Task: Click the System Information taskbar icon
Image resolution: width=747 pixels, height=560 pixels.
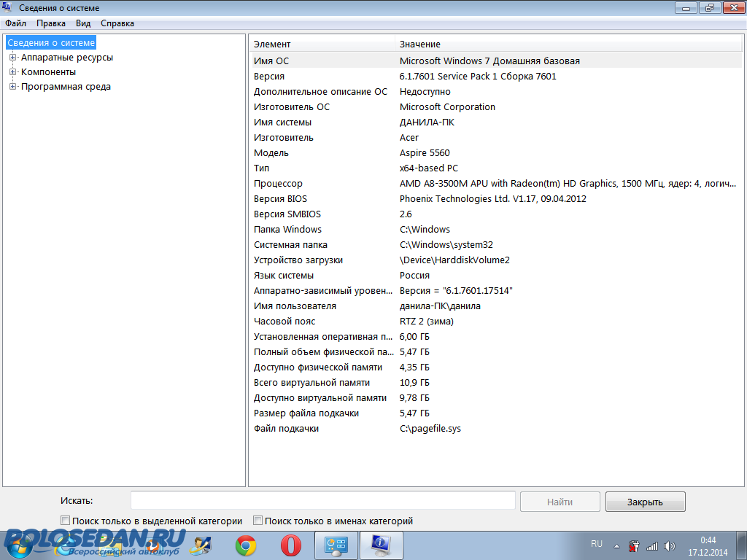Action: point(380,545)
